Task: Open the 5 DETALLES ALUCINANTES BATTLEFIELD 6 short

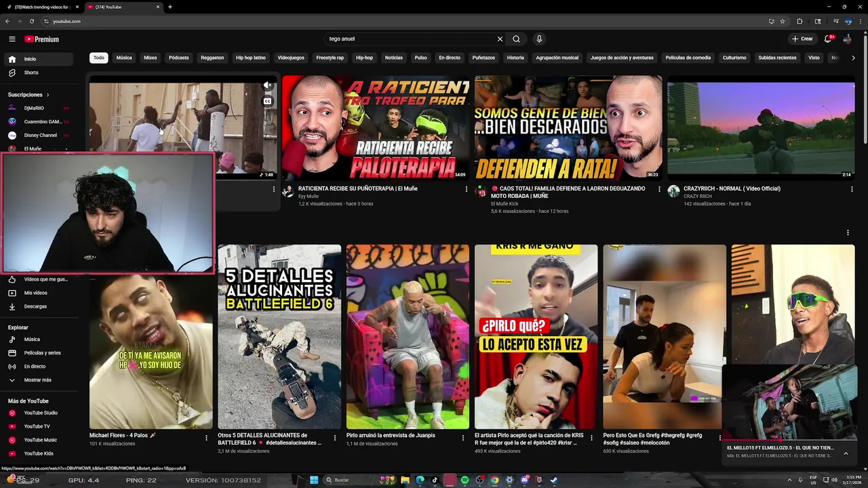Action: coord(279,337)
